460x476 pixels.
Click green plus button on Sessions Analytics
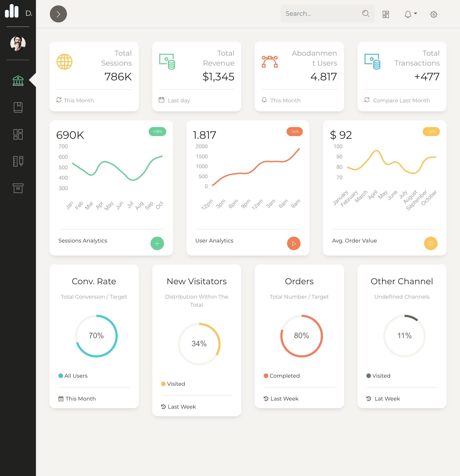coord(157,243)
